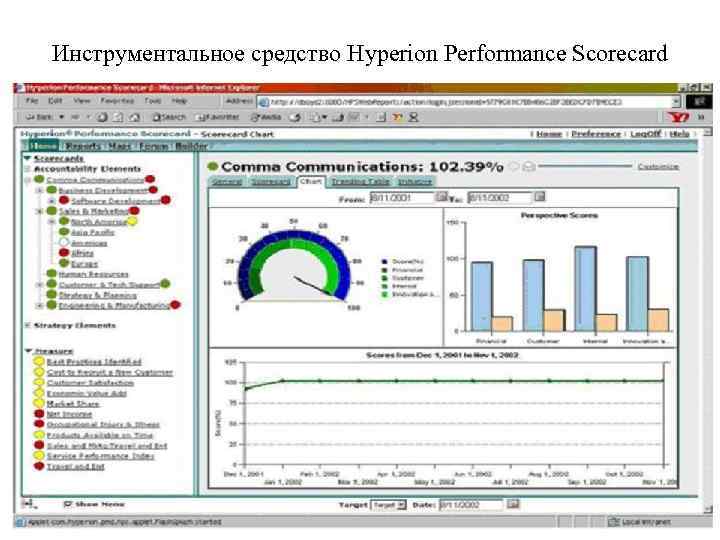Image resolution: width=720 pixels, height=540 pixels.
Task: Click green status indicator next to Europe
Action: [x=64, y=263]
